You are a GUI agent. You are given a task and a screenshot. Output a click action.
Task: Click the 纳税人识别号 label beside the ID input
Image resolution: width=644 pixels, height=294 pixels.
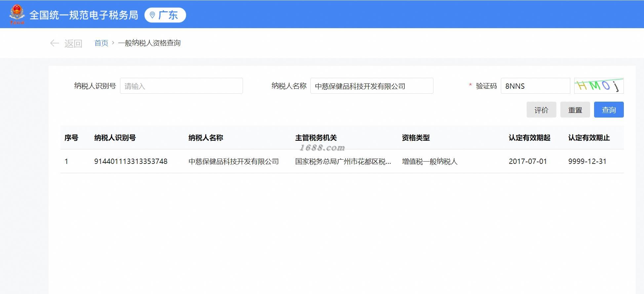(95, 86)
